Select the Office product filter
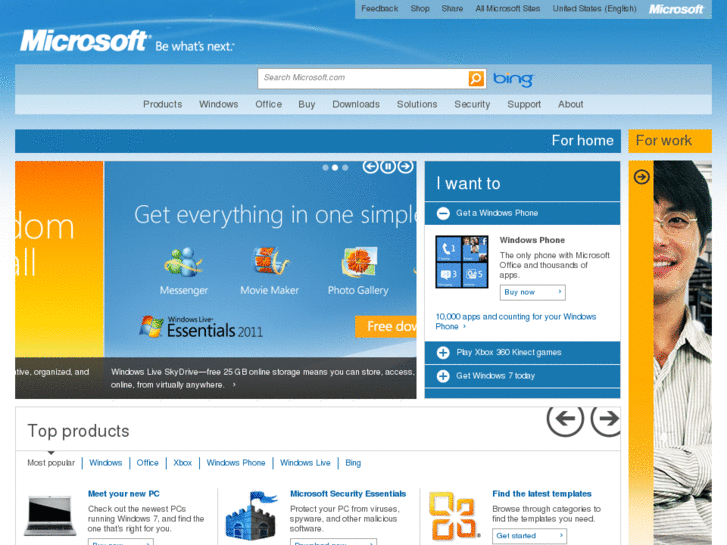The height and width of the screenshot is (545, 727). (x=147, y=463)
